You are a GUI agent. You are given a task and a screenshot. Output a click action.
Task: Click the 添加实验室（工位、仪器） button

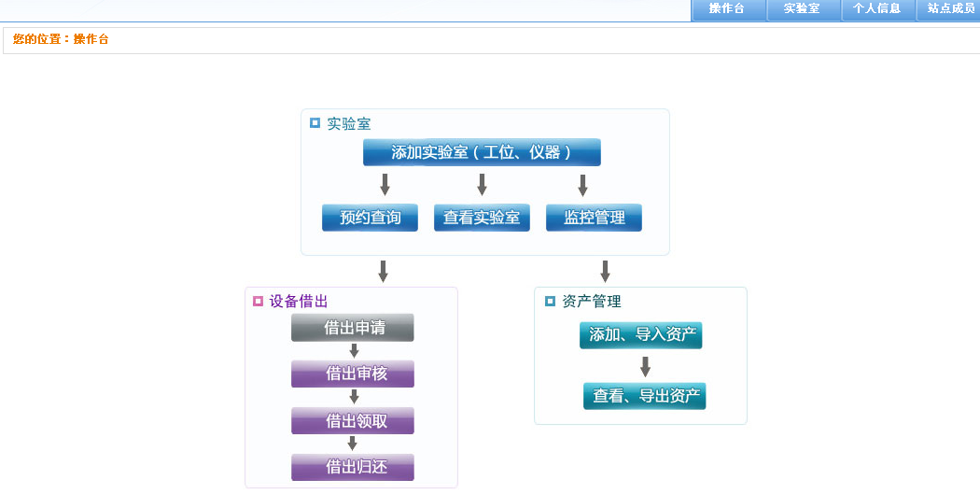tap(482, 152)
